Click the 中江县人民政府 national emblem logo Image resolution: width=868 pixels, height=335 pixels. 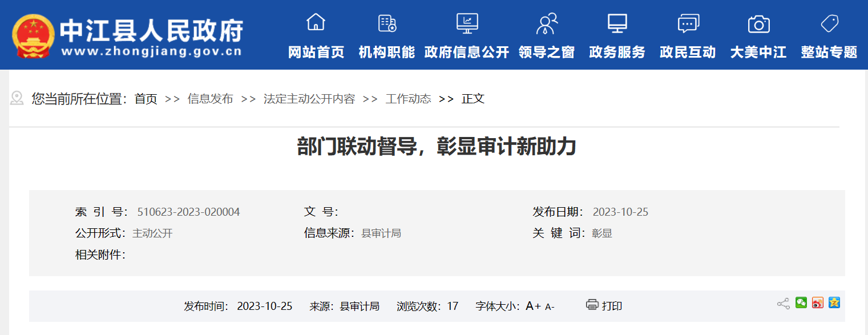33,35
